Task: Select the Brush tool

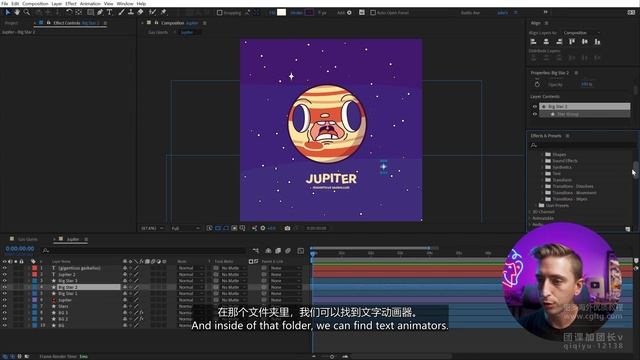Action: click(121, 13)
